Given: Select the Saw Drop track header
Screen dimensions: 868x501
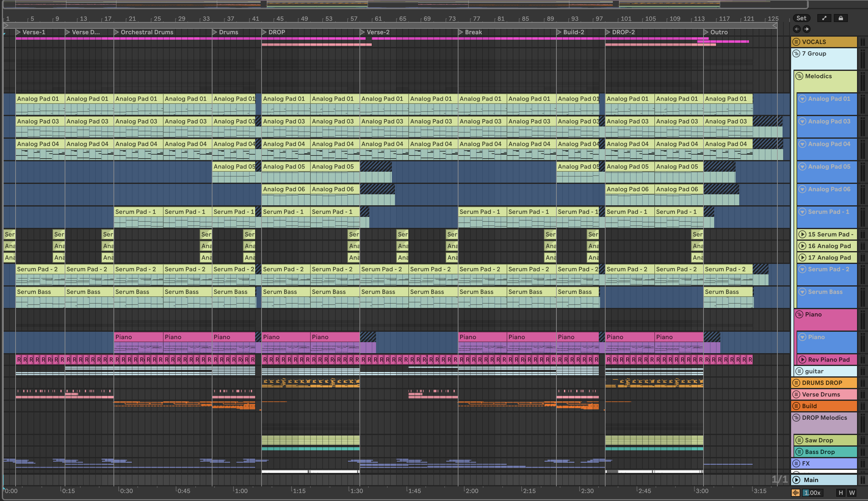Looking at the screenshot, I should pos(828,440).
